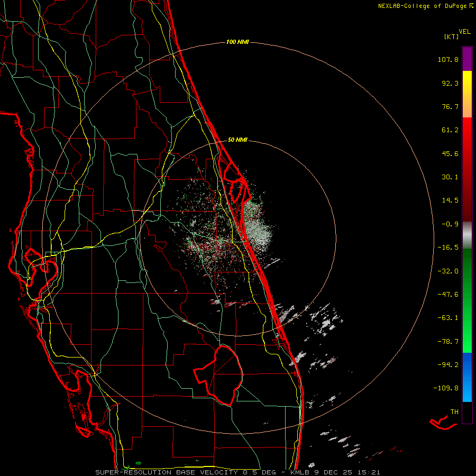The width and height of the screenshot is (476, 476).
Task: Pick the green band of the velocity scale
Action: 467,300
